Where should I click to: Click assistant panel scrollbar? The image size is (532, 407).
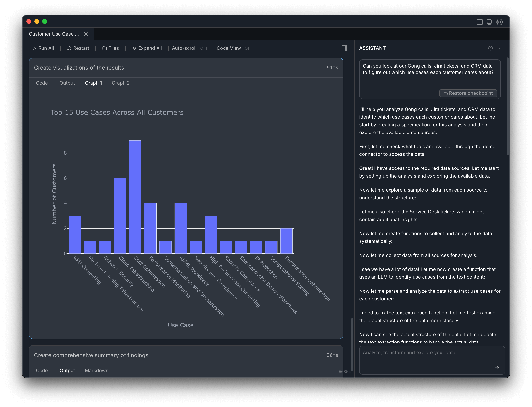coord(508,106)
